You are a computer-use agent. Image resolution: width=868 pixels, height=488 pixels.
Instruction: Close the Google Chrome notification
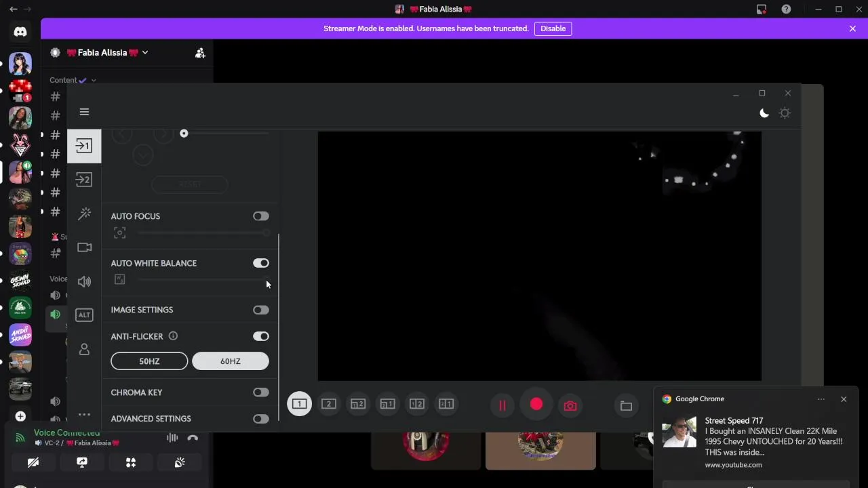(x=844, y=399)
